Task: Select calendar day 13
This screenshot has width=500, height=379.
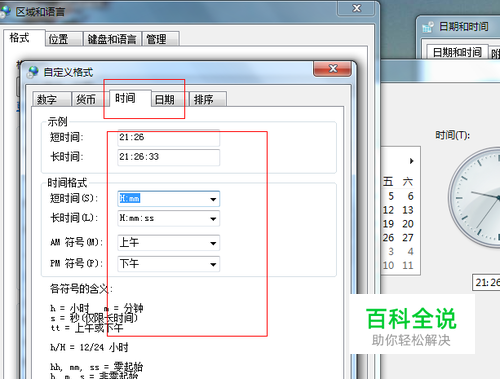Action: coord(408,210)
